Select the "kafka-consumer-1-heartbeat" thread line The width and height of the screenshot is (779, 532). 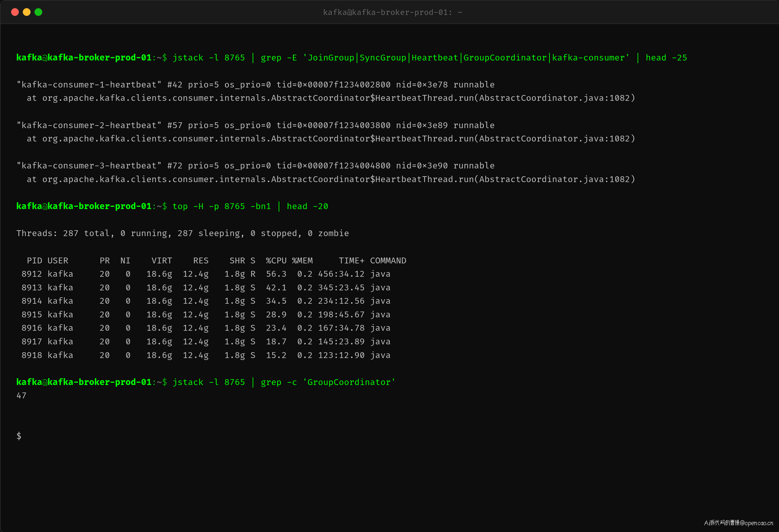click(x=256, y=85)
